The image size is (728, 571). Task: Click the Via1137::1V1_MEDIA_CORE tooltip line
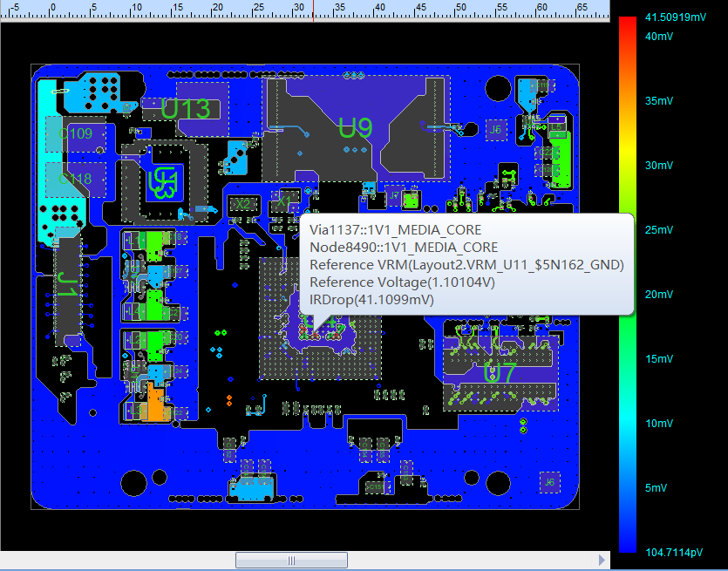[396, 230]
